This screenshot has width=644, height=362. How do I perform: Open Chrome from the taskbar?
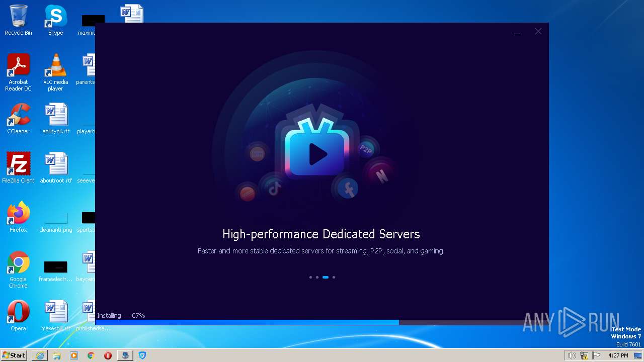[91, 355]
